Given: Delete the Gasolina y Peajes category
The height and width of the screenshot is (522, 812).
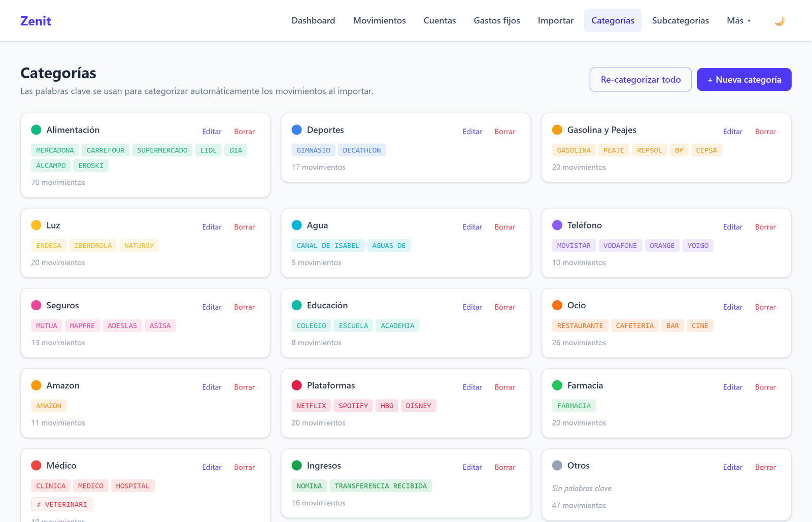Looking at the screenshot, I should pos(765,132).
